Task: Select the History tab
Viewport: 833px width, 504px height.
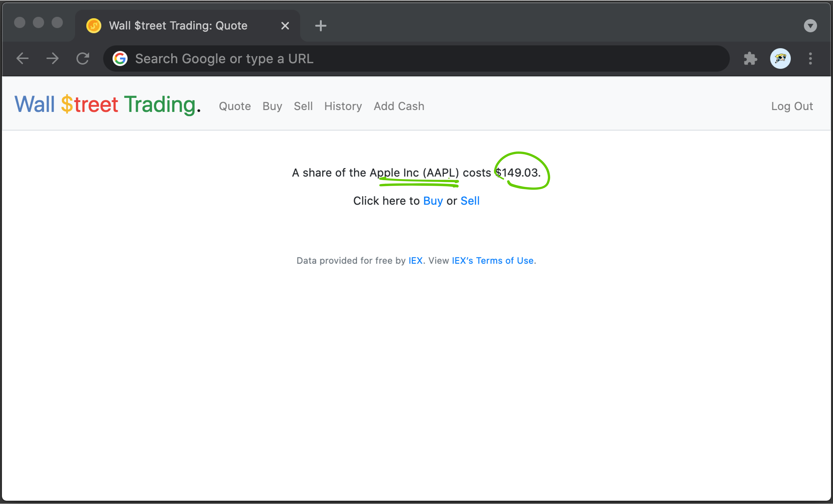Action: pyautogui.click(x=343, y=106)
